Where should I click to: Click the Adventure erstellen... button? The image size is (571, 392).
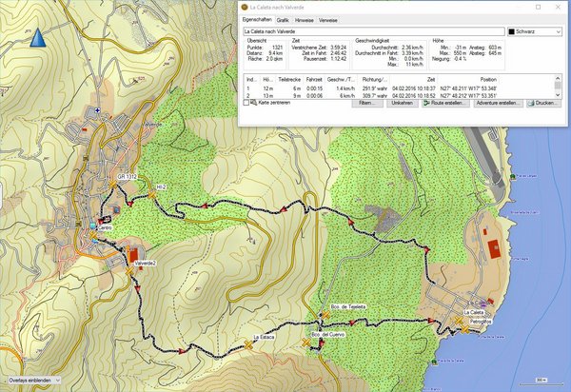point(496,103)
